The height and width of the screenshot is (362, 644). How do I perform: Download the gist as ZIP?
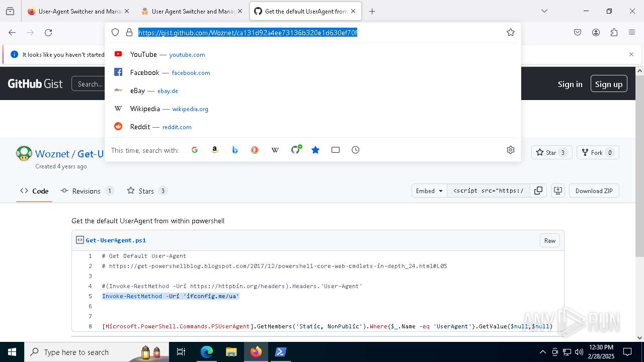pos(594,191)
